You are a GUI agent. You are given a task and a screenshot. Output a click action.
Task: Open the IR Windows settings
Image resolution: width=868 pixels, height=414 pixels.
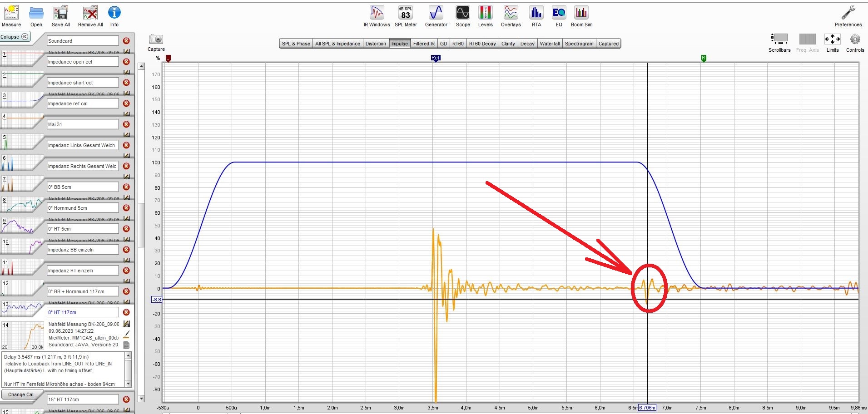click(377, 16)
